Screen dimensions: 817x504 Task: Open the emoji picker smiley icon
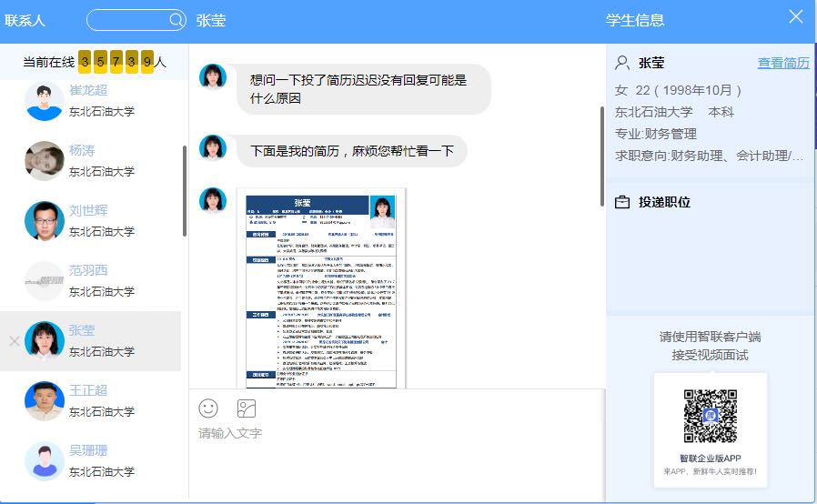(x=208, y=408)
